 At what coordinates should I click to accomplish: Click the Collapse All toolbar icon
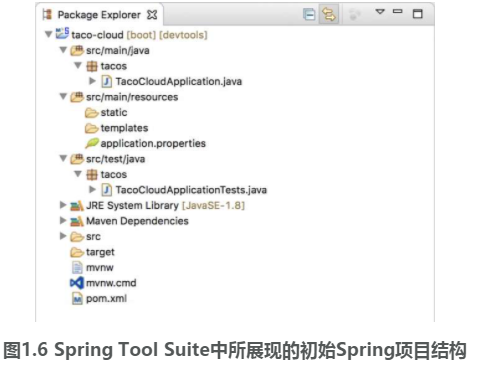point(309,15)
